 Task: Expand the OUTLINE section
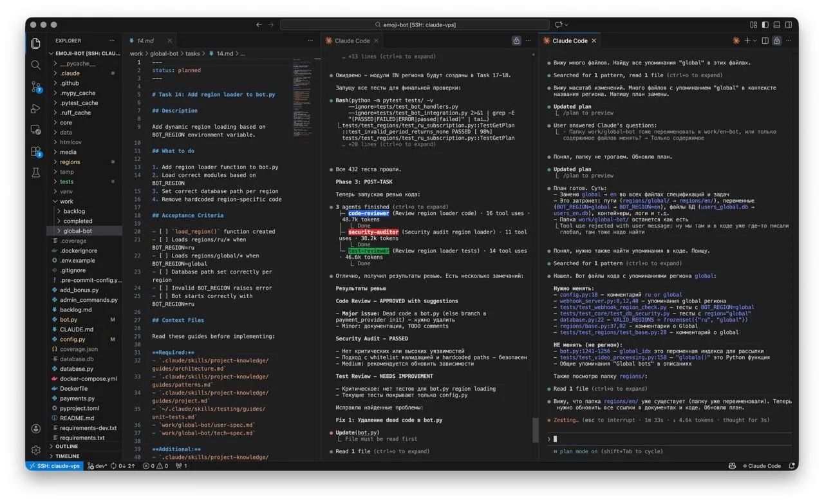pos(66,446)
